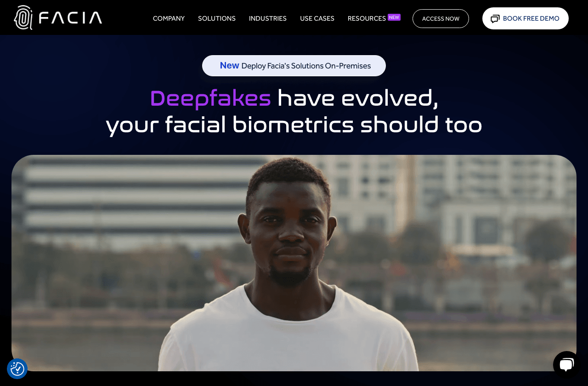Image resolution: width=588 pixels, height=386 pixels.
Task: Open the Deploy Facia's Solutions On-Premises banner
Action: click(294, 66)
